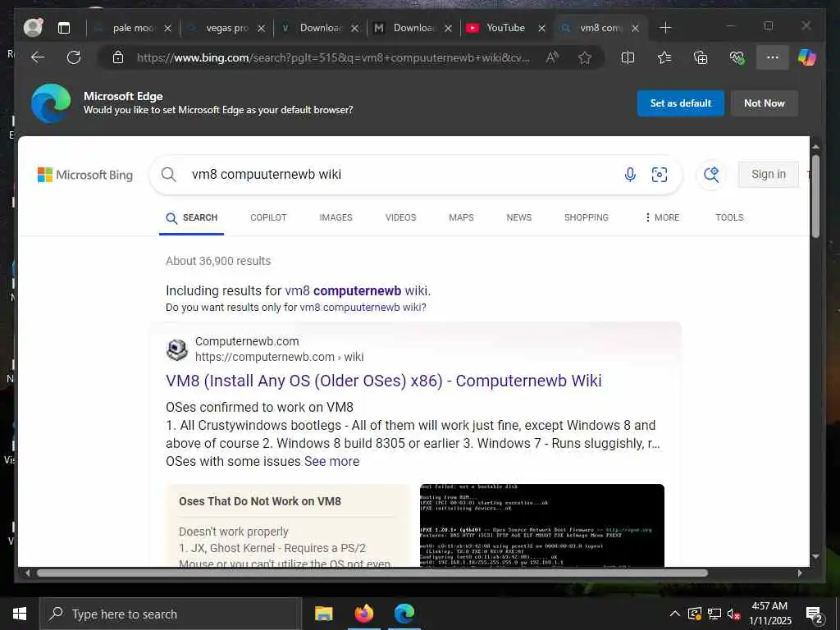
Task: Open File Explorer from taskbar
Action: pos(323,614)
